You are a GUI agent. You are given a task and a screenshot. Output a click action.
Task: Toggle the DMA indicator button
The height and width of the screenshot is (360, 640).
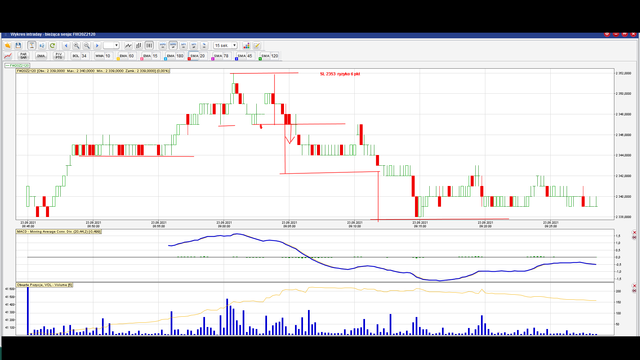(41, 56)
